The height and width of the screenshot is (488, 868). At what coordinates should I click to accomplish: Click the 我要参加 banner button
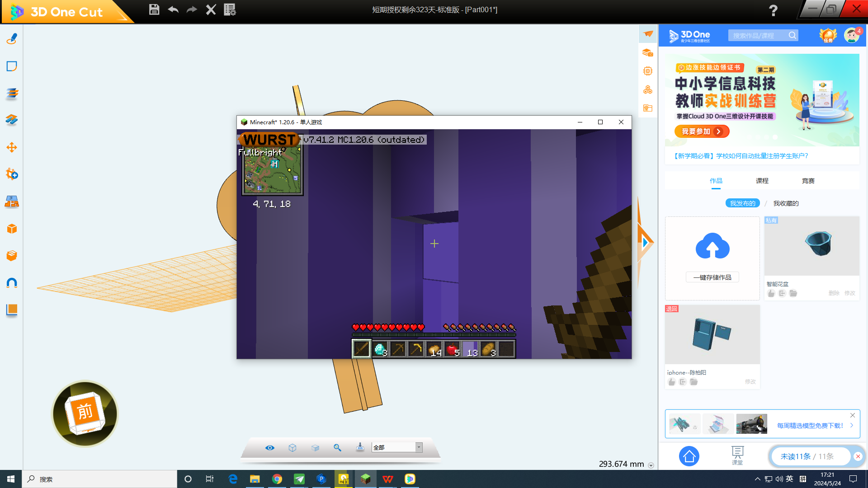(x=702, y=131)
